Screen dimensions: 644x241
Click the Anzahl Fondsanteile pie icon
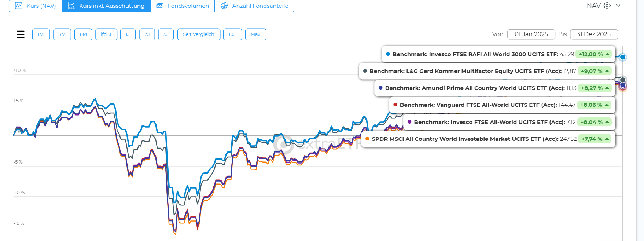coord(224,6)
